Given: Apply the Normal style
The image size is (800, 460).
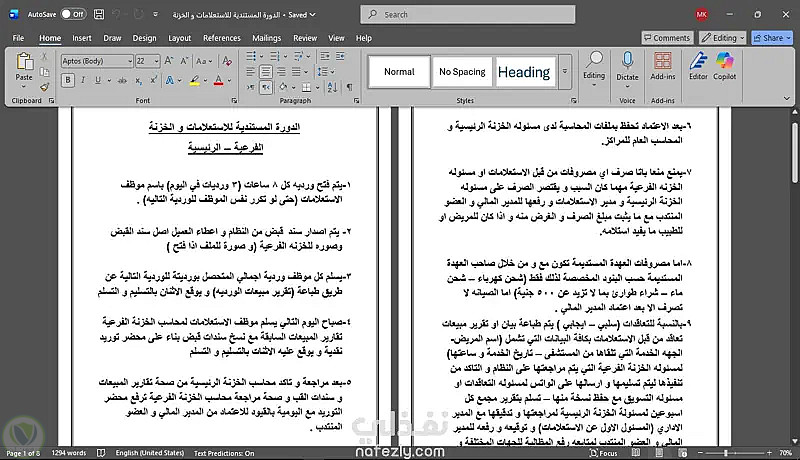Looking at the screenshot, I should [399, 72].
